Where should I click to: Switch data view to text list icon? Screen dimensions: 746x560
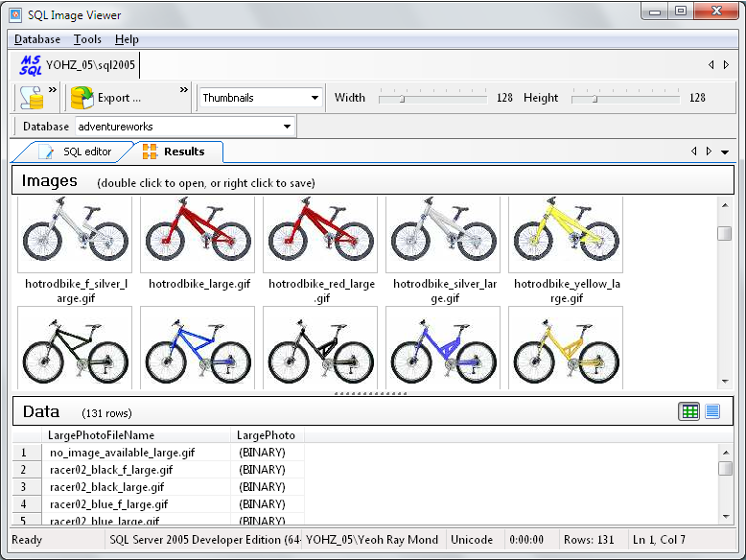pos(712,411)
